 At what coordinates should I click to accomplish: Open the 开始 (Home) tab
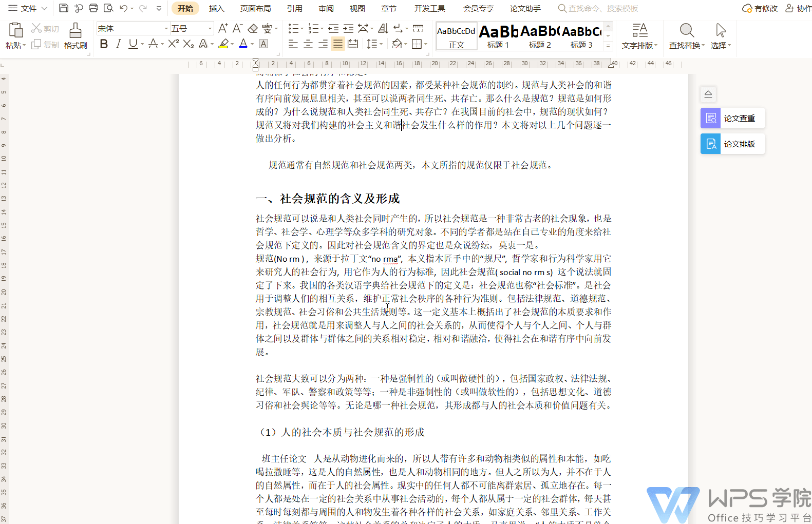pos(185,8)
